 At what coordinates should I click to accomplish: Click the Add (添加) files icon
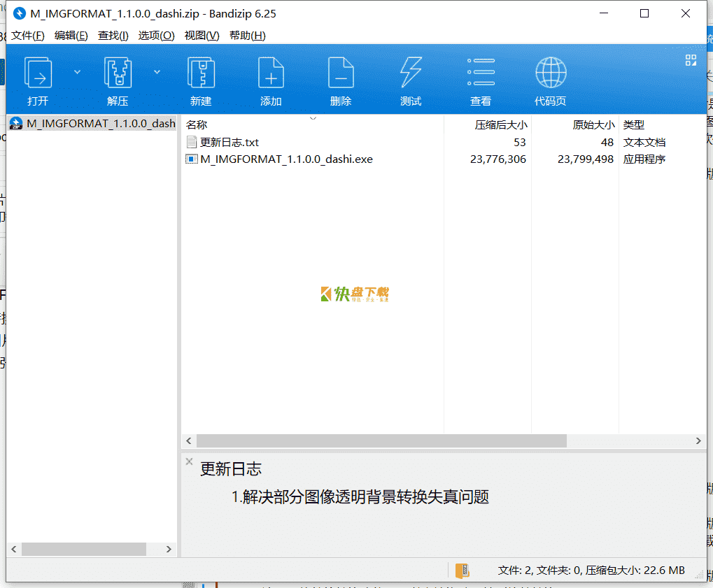point(271,73)
